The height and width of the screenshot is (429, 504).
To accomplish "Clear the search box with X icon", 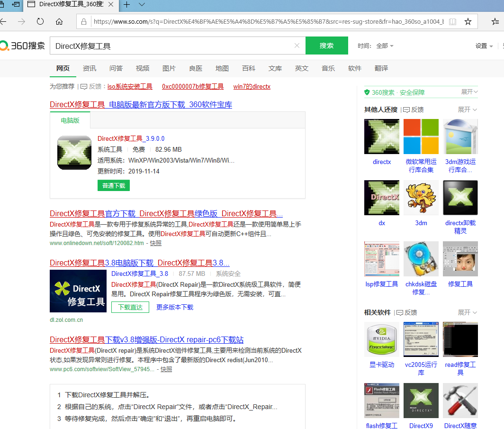I will pos(297,46).
